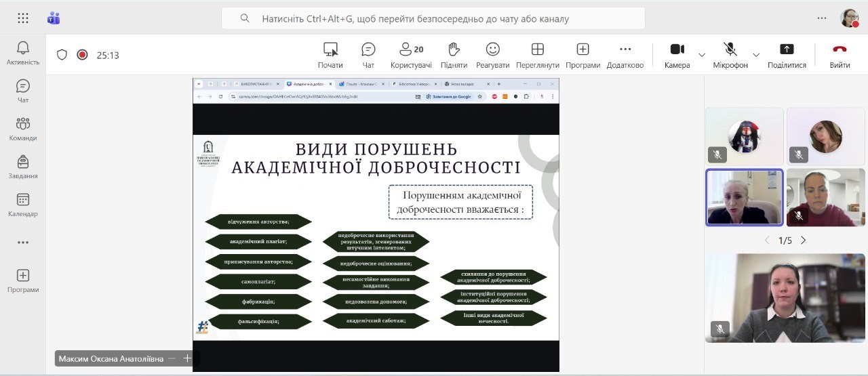Open Програми in the meeting toolbar
The height and width of the screenshot is (376, 868).
click(x=583, y=55)
